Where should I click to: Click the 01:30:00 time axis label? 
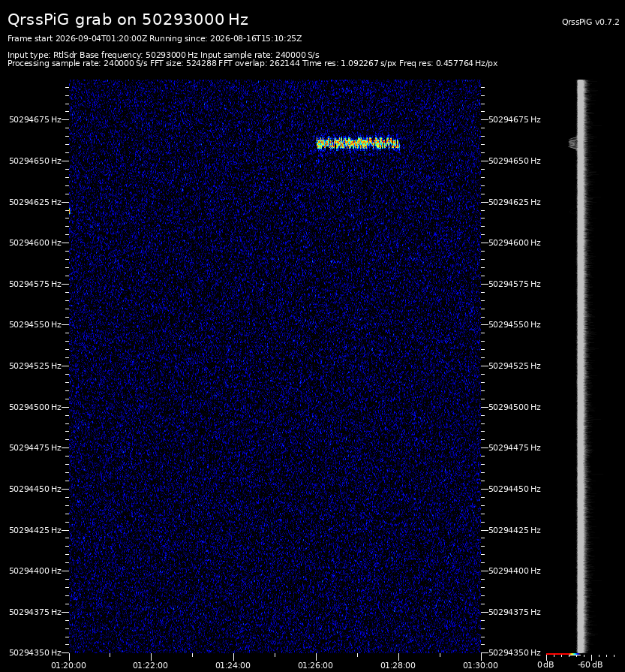tap(480, 665)
